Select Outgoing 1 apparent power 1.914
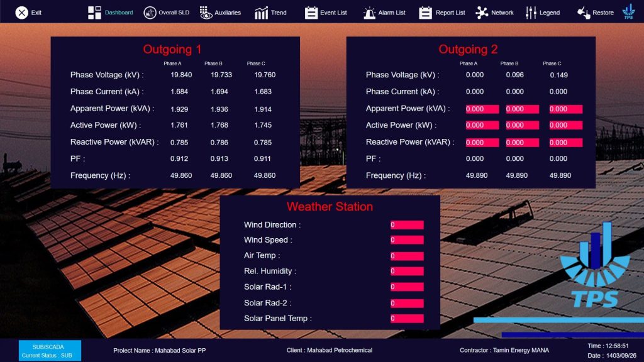The image size is (644, 362). coord(262,109)
